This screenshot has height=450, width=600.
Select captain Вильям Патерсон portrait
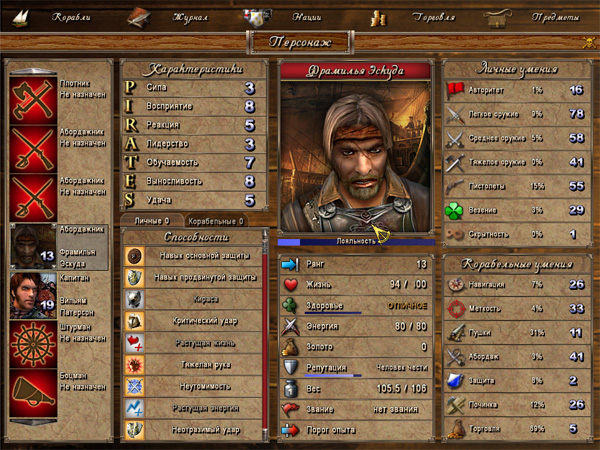tap(33, 295)
